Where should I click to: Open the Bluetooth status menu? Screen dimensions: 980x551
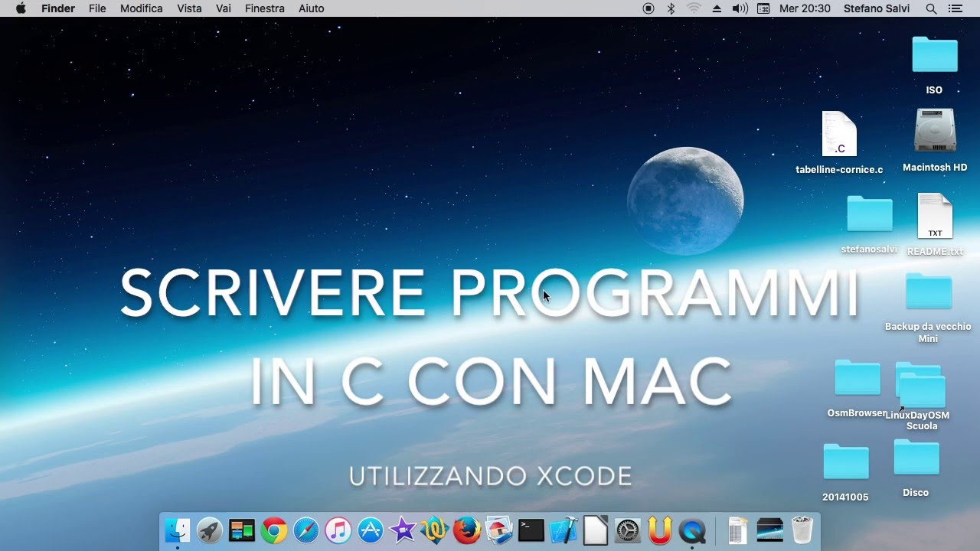pyautogui.click(x=671, y=8)
